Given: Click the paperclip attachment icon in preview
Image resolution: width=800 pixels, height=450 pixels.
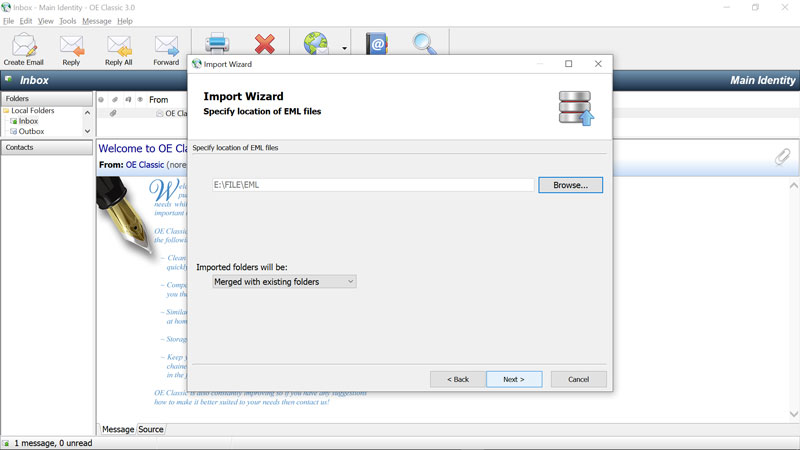Looking at the screenshot, I should pyautogui.click(x=782, y=157).
